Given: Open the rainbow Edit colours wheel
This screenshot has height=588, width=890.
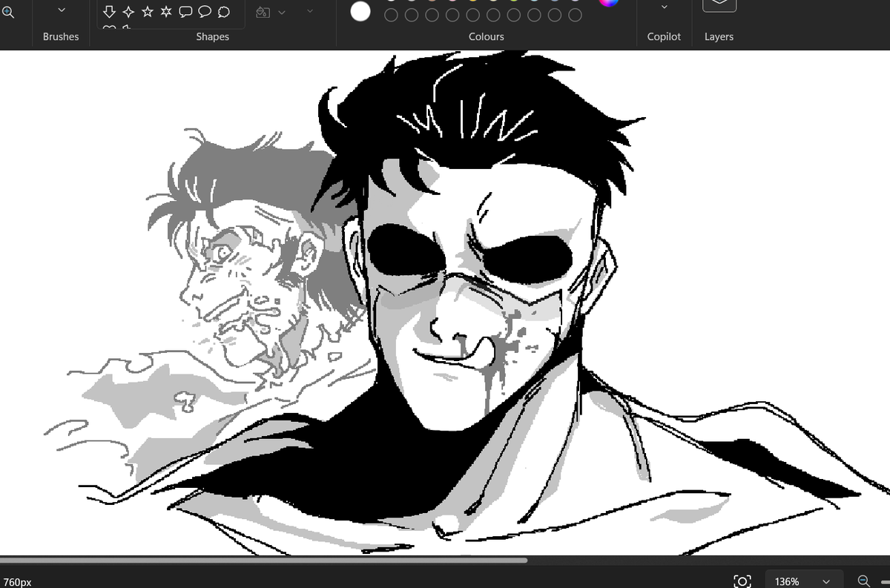Looking at the screenshot, I should (609, 3).
